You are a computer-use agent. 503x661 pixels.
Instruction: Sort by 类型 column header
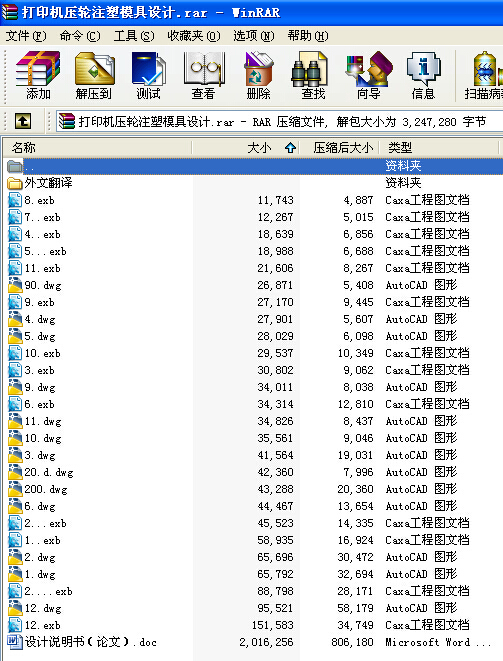pos(439,148)
